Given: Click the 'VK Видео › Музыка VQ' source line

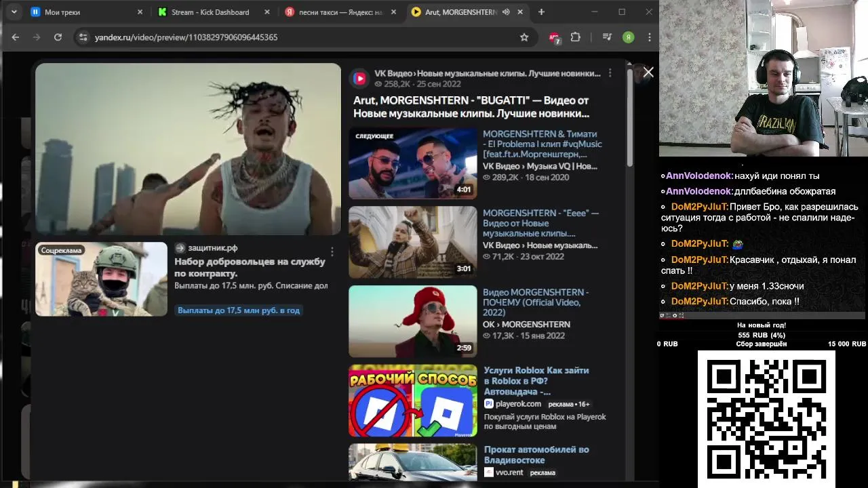Looking at the screenshot, I should 540,166.
